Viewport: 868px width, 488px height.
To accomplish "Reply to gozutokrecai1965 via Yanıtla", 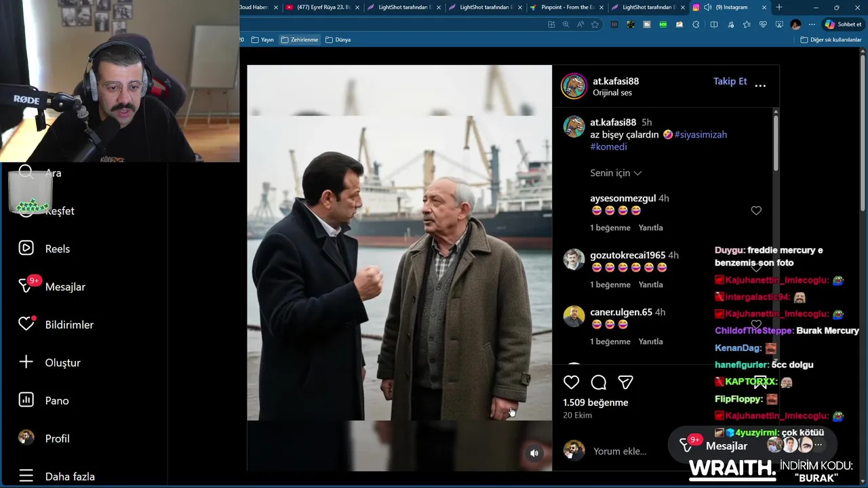I will pyautogui.click(x=650, y=285).
